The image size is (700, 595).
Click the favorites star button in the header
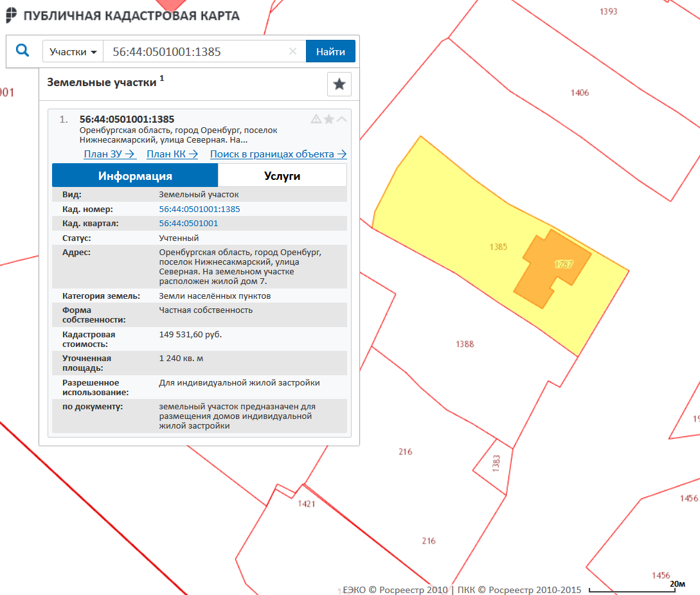pos(339,84)
